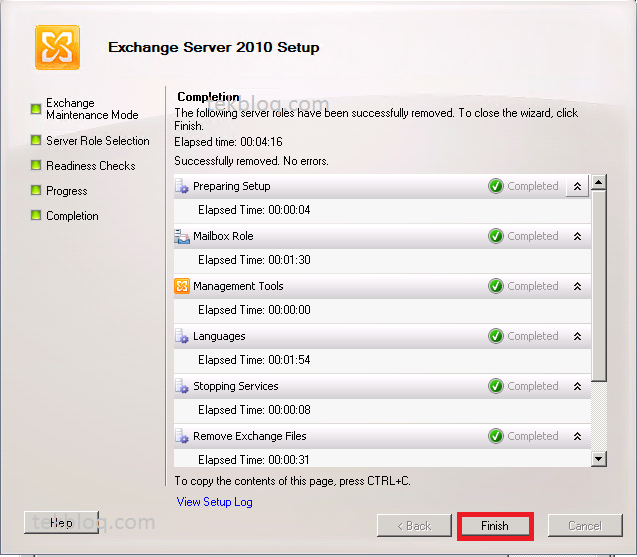The width and height of the screenshot is (637, 557).
Task: Click 'Elapsed Time: 00:01:30' under Mailbox Role
Action: pyautogui.click(x=254, y=260)
